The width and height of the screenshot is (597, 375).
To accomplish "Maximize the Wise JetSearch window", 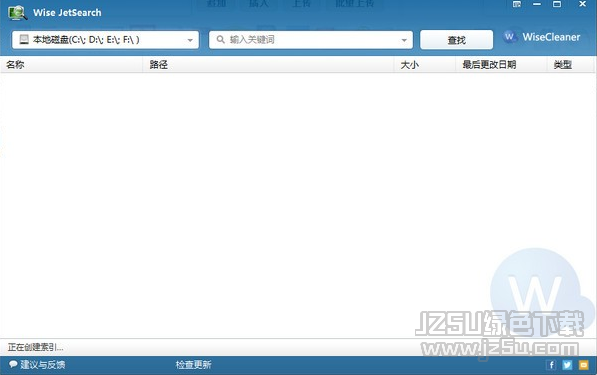I will pyautogui.click(x=557, y=4).
